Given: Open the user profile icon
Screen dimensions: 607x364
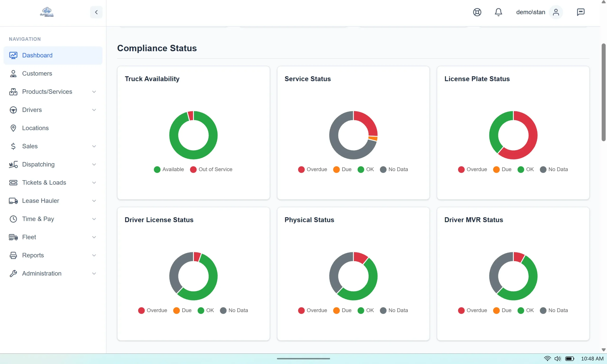Looking at the screenshot, I should (x=556, y=12).
